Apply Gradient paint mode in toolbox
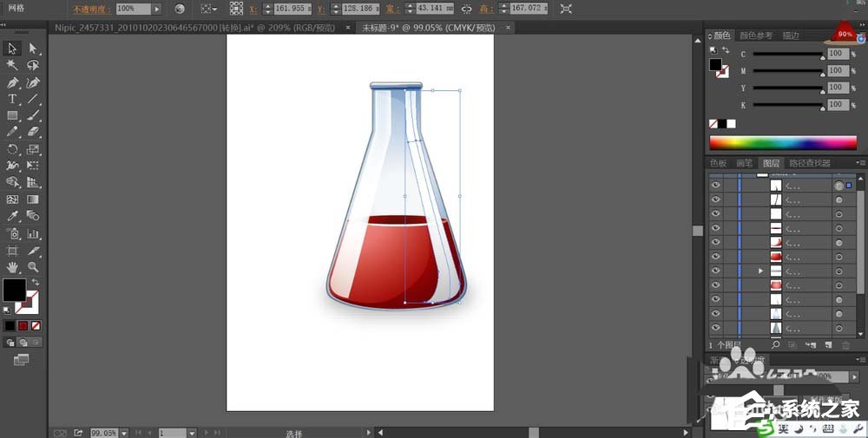Screen dimensions: 868x438 23,326
